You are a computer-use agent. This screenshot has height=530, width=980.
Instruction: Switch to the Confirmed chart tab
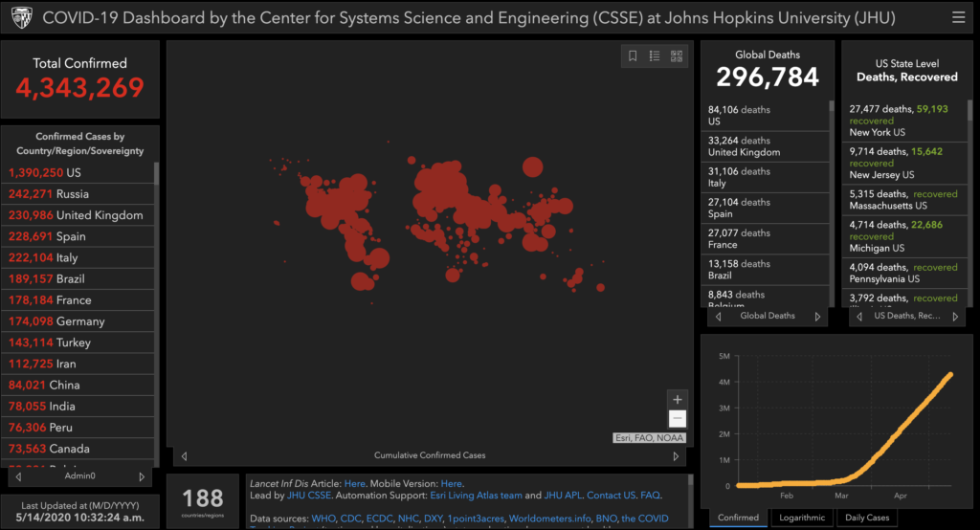738,518
